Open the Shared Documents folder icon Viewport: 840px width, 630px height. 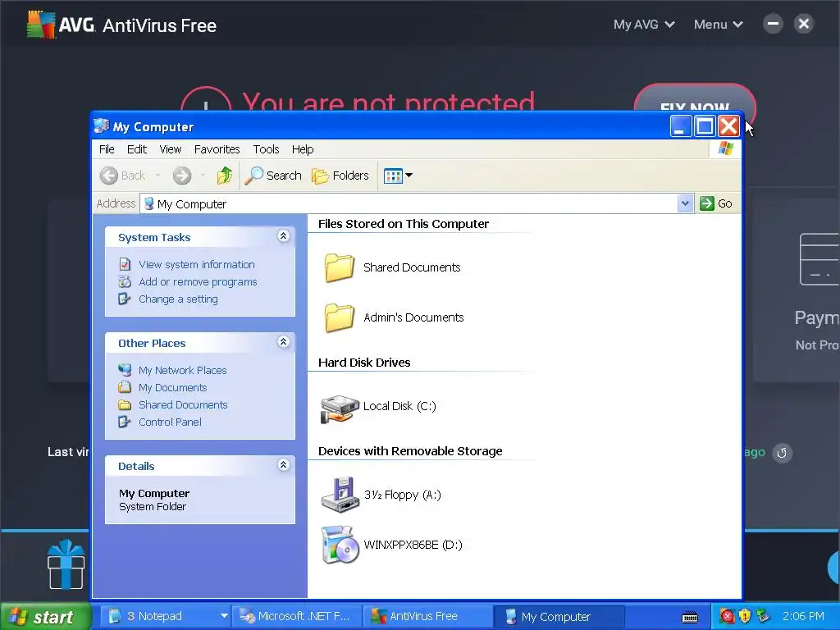pos(339,267)
